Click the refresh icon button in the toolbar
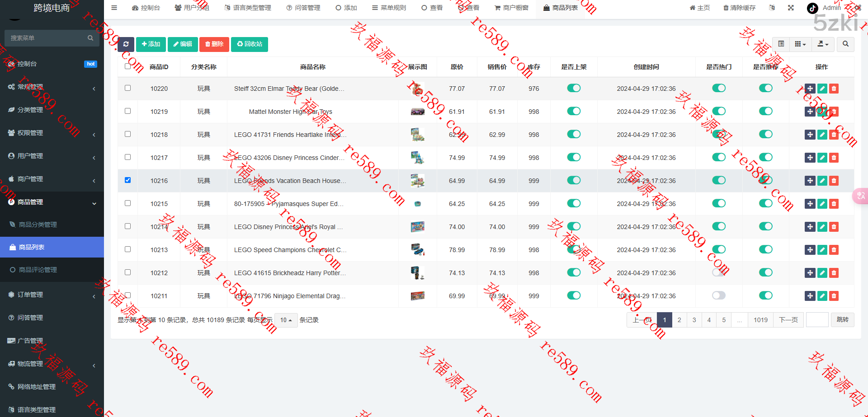Image resolution: width=868 pixels, height=417 pixels. (126, 44)
